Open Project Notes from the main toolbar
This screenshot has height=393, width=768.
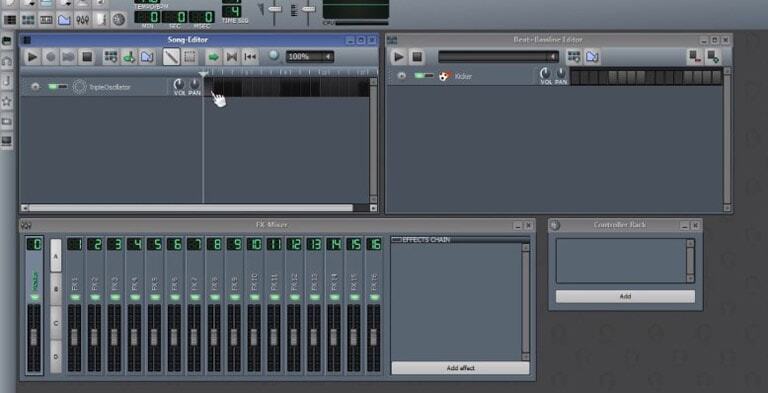(x=100, y=20)
